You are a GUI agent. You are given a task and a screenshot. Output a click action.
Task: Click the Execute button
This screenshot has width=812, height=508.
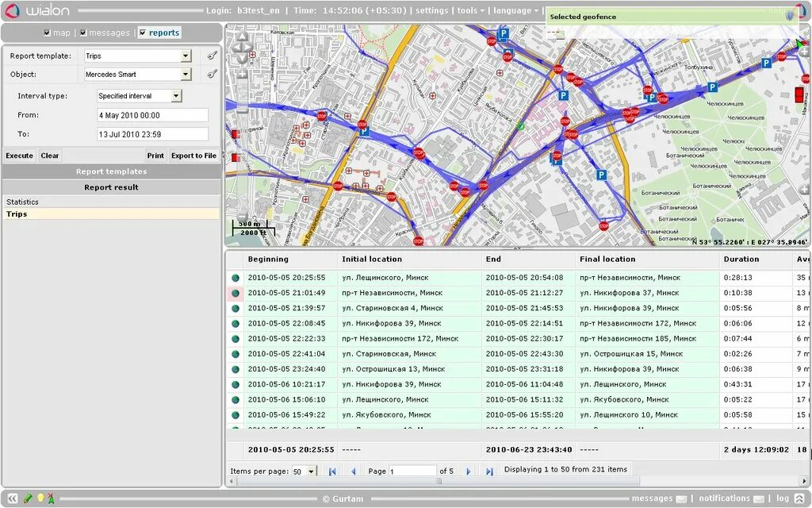click(x=18, y=155)
